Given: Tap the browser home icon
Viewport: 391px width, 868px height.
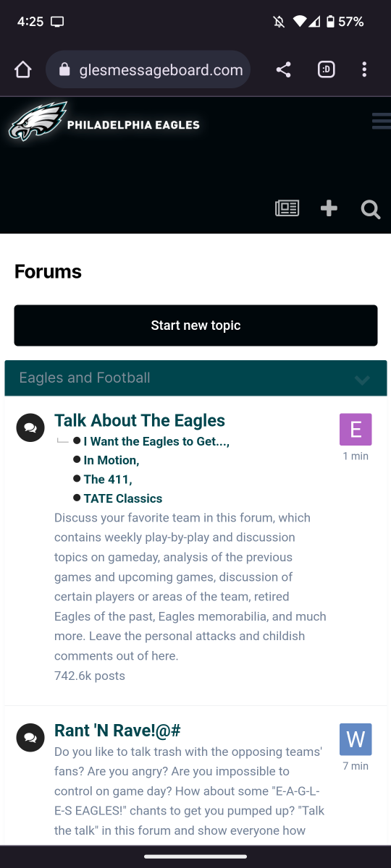Looking at the screenshot, I should click(x=23, y=70).
